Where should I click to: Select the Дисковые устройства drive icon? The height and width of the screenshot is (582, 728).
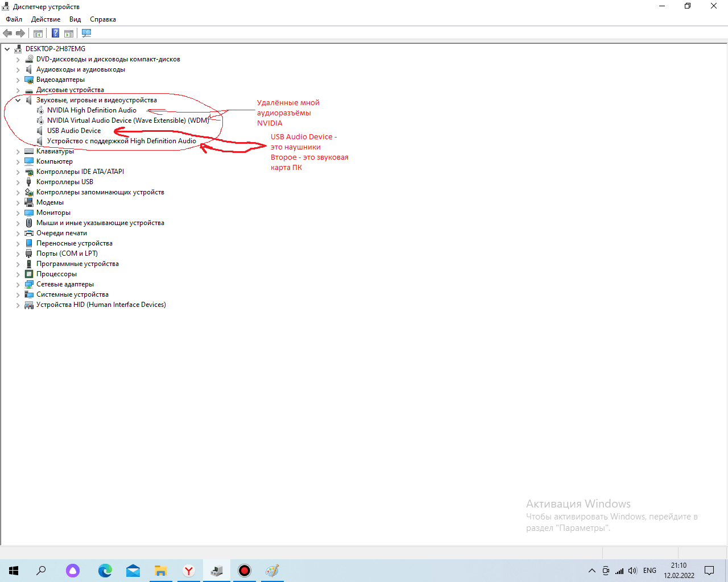click(29, 90)
